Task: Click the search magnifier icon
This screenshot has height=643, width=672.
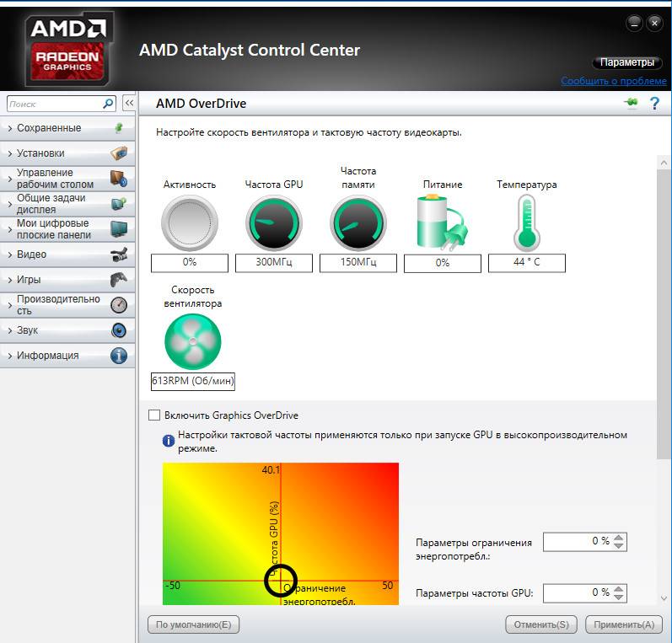Action: (108, 104)
